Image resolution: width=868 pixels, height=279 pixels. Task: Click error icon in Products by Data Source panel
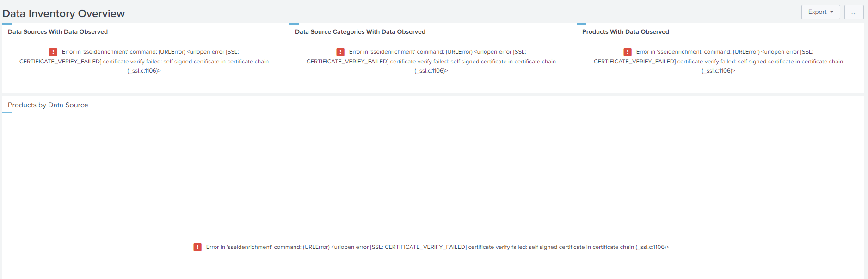point(197,247)
